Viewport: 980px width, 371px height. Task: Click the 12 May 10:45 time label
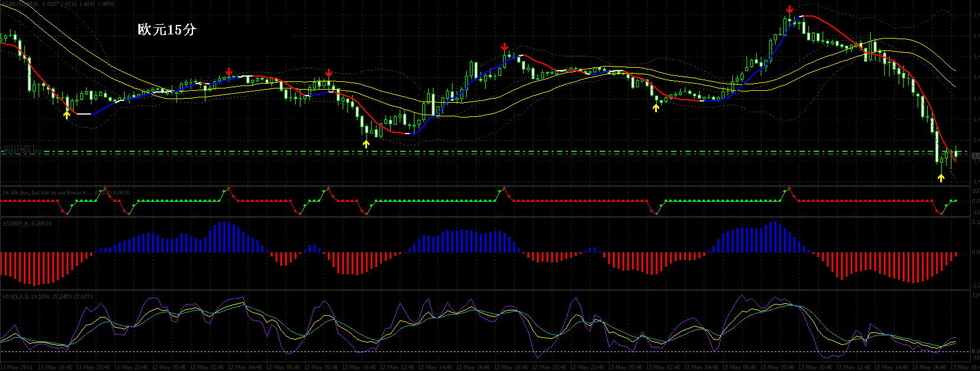pos(359,367)
